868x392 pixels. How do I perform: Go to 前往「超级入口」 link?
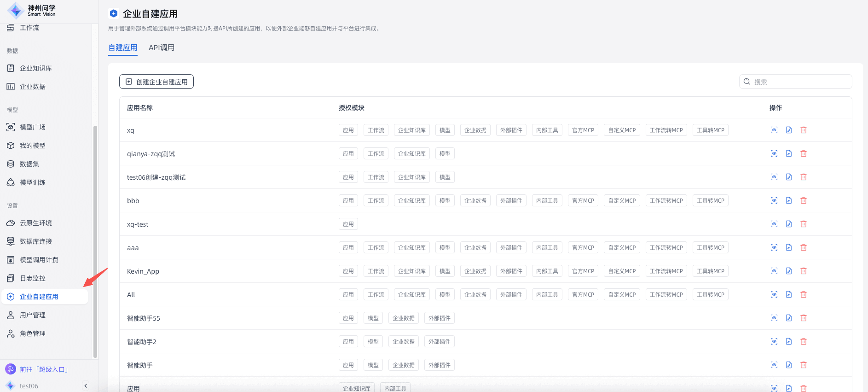(44, 369)
